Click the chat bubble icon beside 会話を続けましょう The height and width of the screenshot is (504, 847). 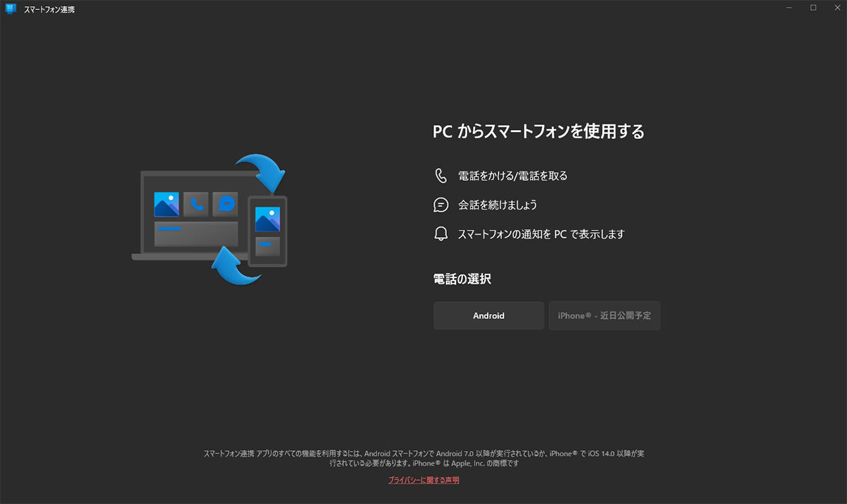[x=441, y=205]
